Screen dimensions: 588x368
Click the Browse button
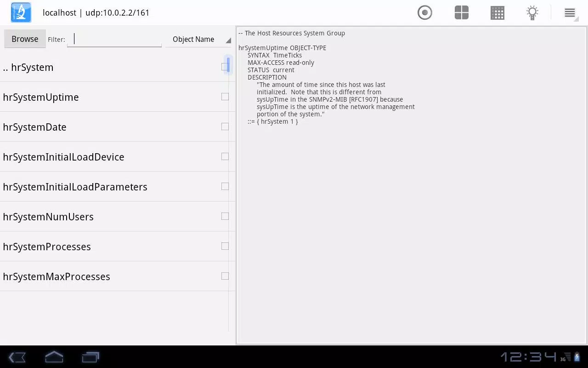[25, 39]
